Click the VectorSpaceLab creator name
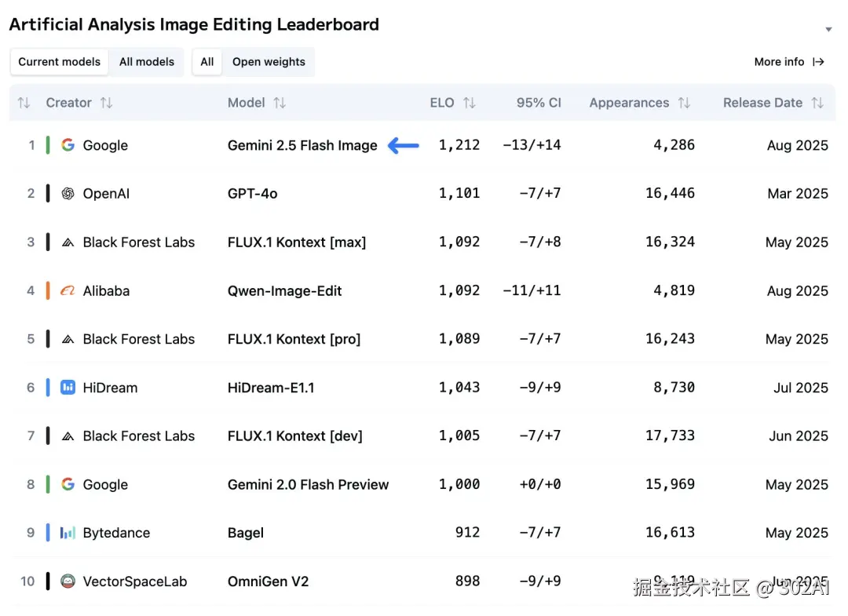 pos(135,581)
